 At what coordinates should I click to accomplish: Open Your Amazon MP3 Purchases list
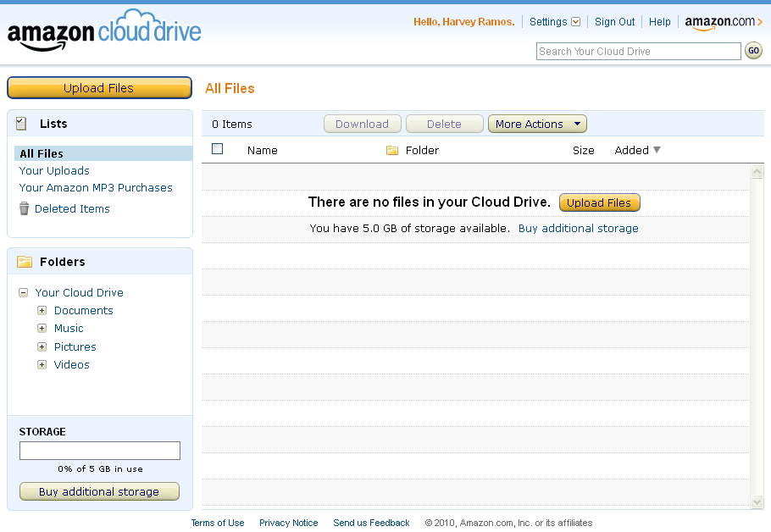pos(96,188)
